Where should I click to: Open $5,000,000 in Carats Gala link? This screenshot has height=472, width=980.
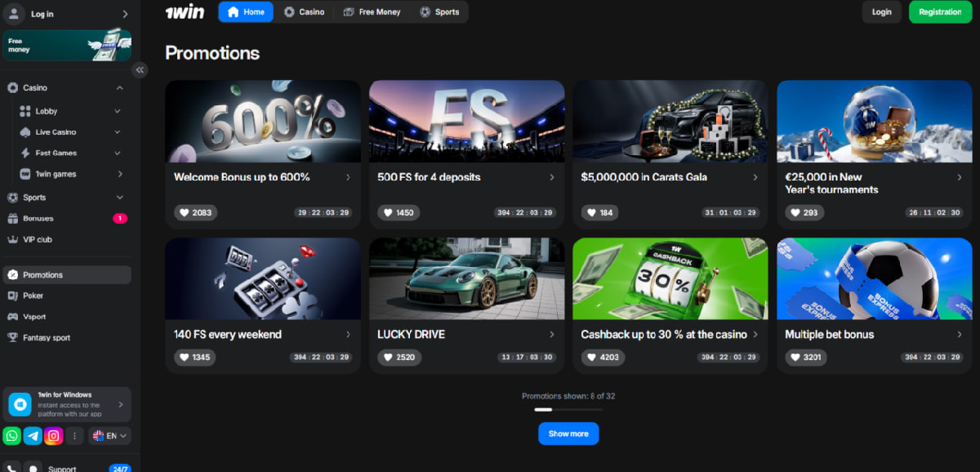point(644,177)
